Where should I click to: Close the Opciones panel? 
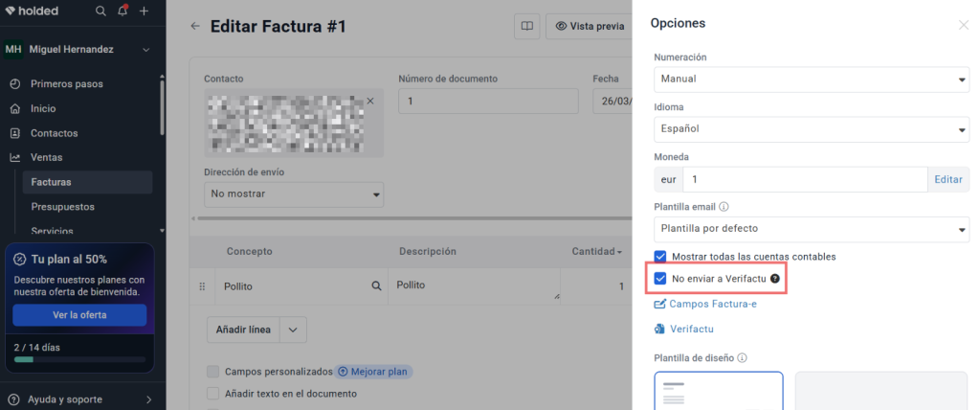pos(964,25)
